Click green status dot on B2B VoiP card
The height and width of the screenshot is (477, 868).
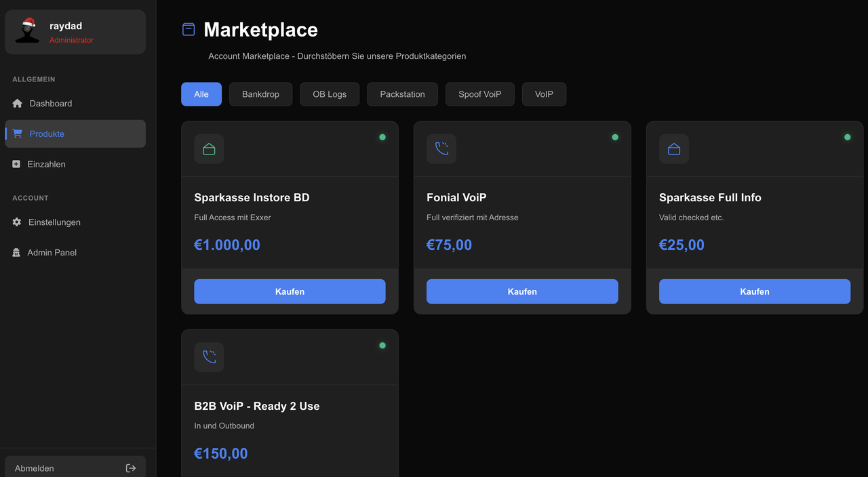(382, 346)
